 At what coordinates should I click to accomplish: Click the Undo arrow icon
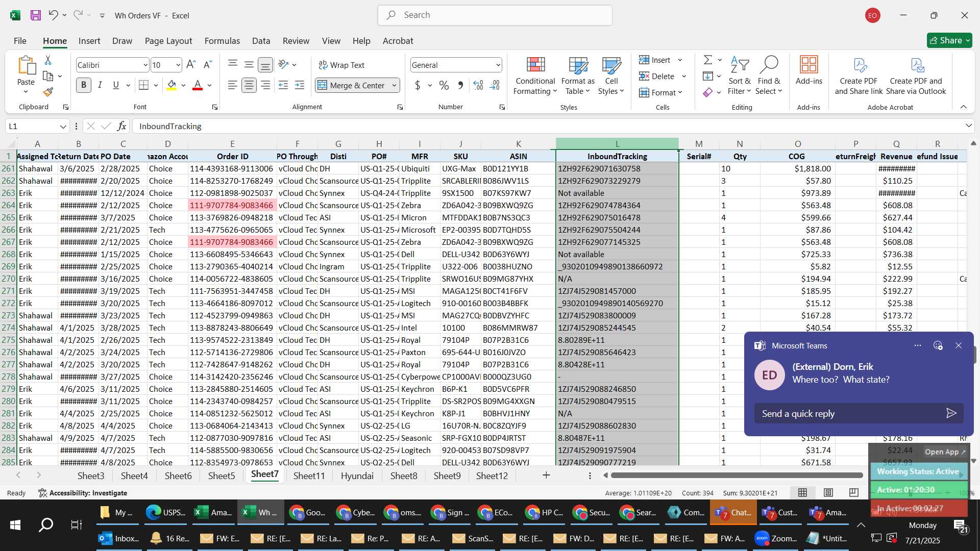[53, 15]
